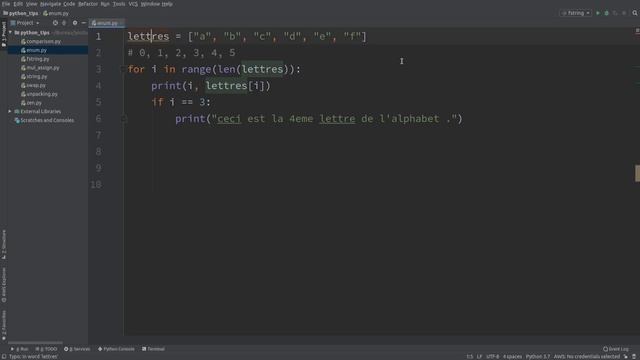Click the inspection indicator at editor top-right

pyautogui.click(x=637, y=31)
